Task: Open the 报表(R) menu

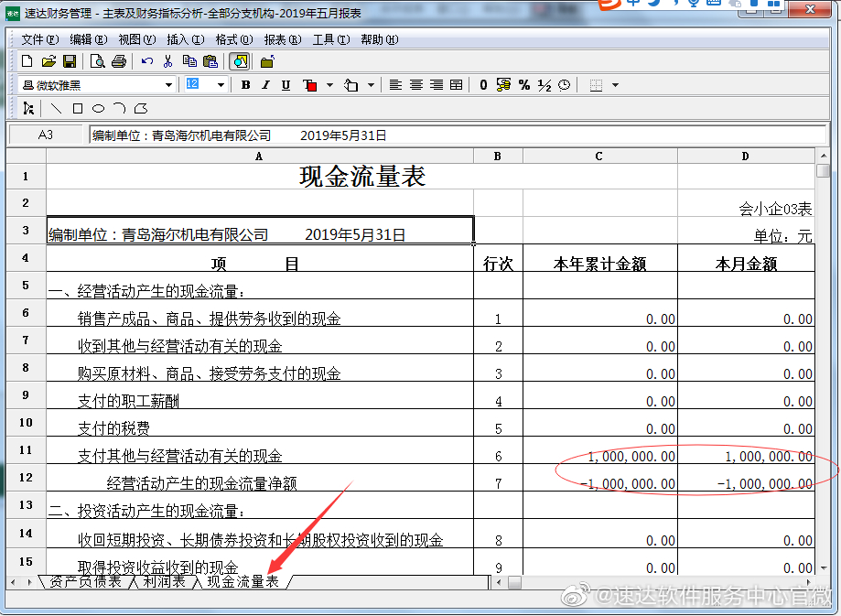Action: [x=282, y=39]
